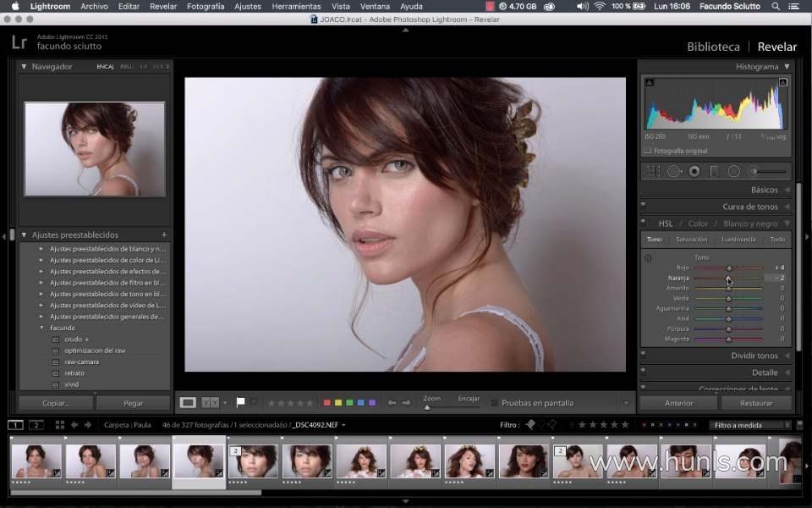Go to previous photo with left arrow
This screenshot has width=812, height=508.
[392, 403]
